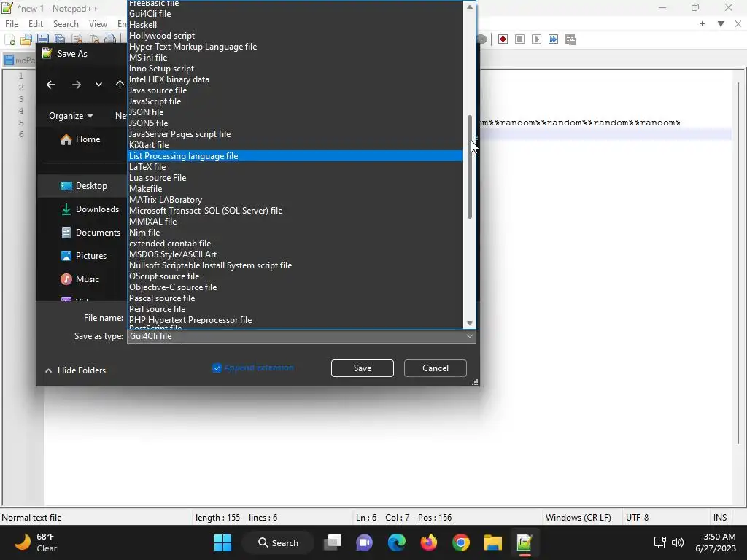The image size is (747, 560).
Task: Open the Search menu
Action: pyautogui.click(x=66, y=24)
